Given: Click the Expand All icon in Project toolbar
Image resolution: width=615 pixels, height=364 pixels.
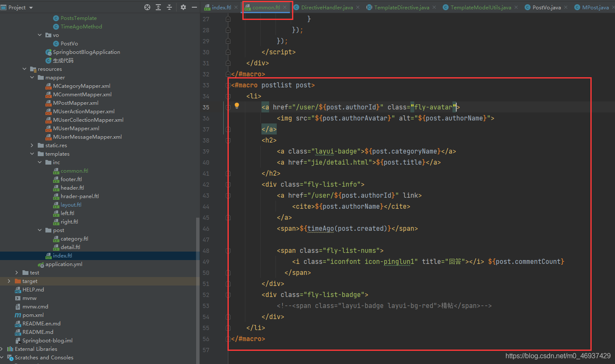Looking at the screenshot, I should point(158,7).
